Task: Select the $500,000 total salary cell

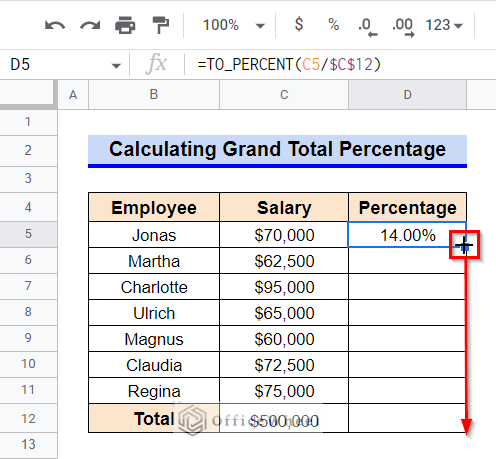Action: tap(284, 419)
